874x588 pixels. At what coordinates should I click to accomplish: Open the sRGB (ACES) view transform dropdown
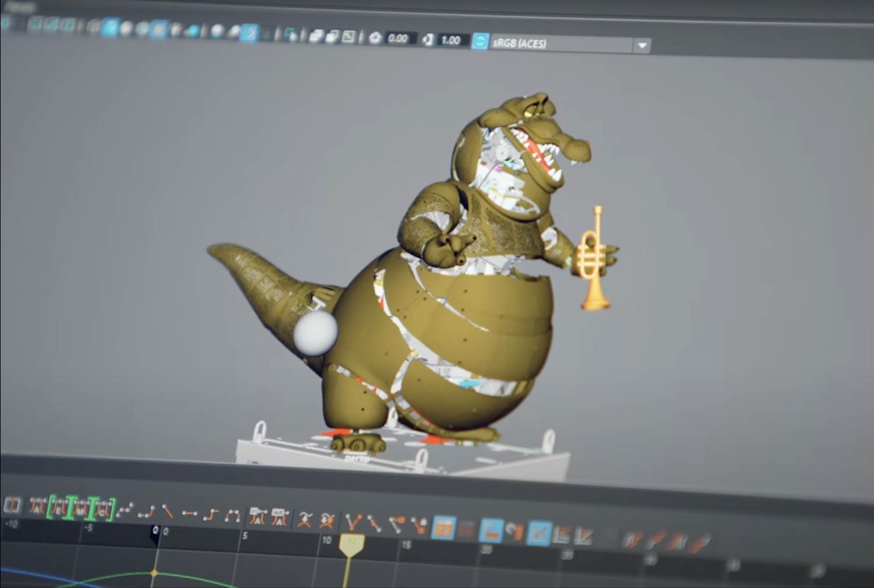tap(642, 45)
